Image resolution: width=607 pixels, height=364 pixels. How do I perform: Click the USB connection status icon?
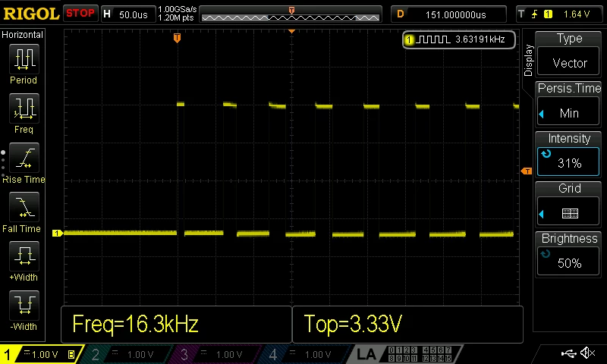(x=568, y=353)
